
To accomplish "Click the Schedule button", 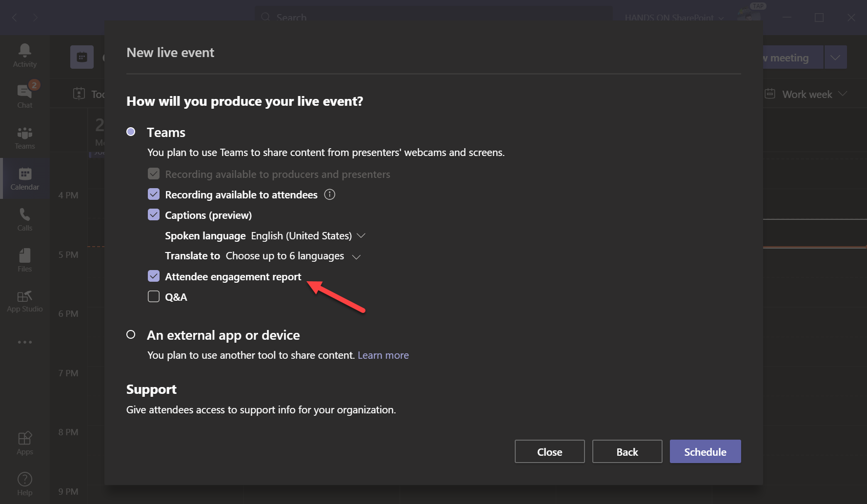I will [x=705, y=451].
